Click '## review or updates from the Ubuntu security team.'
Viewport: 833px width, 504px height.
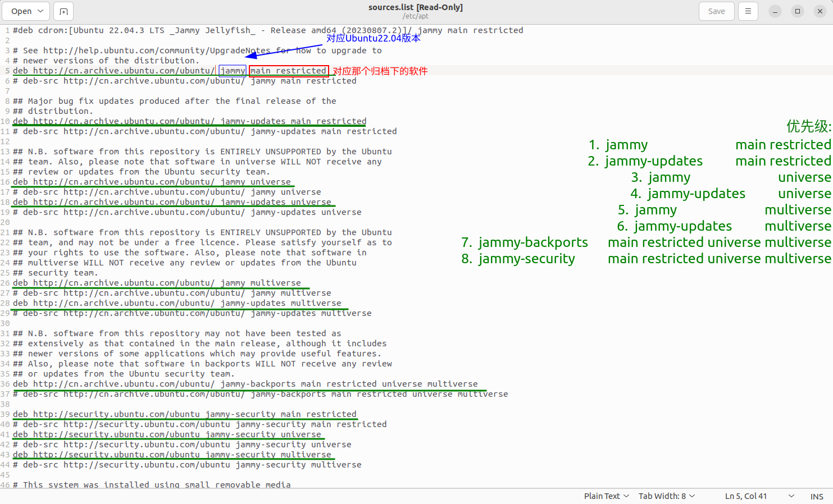tap(142, 172)
